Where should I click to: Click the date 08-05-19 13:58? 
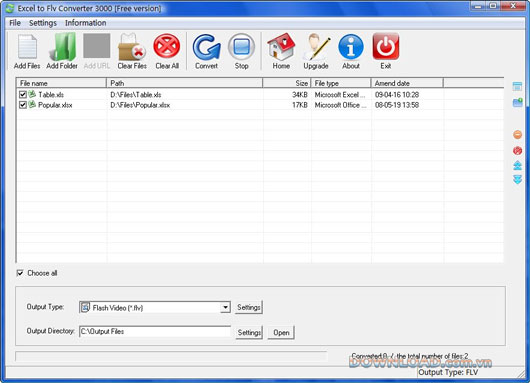(x=397, y=105)
